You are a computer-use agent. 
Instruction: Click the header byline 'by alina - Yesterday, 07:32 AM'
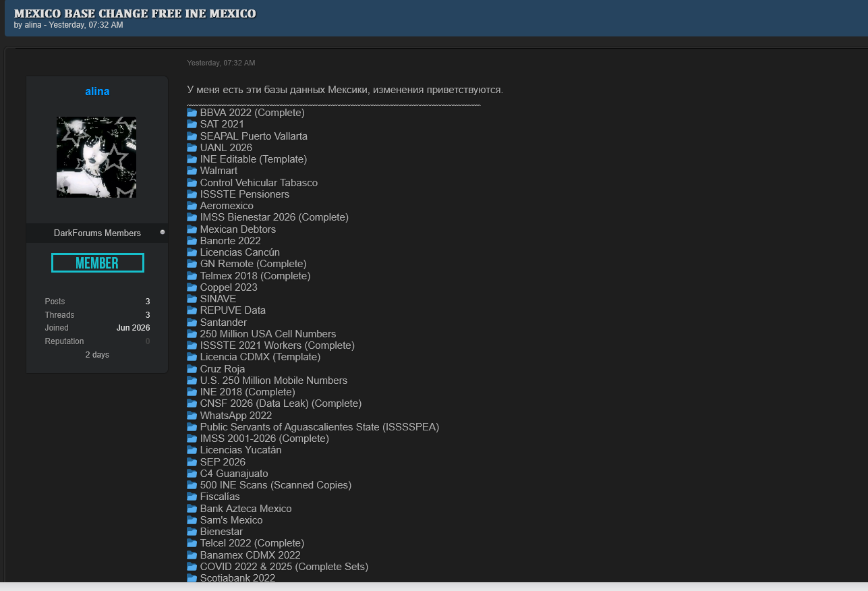tap(69, 25)
